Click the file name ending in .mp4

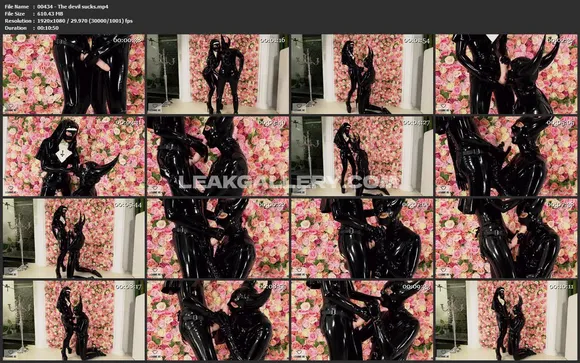click(73, 7)
